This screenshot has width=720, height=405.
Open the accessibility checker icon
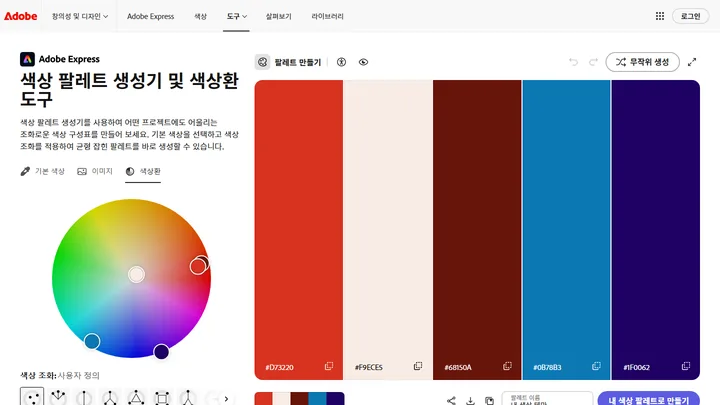coord(341,62)
